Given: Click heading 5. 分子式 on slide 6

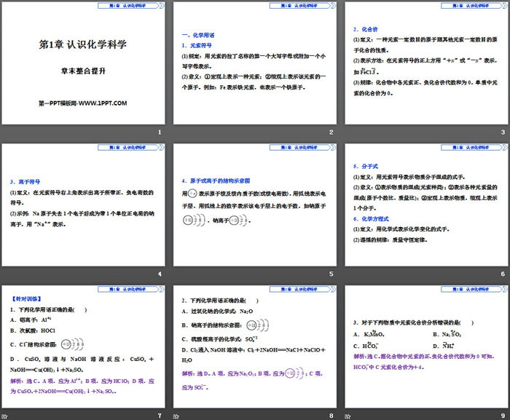Looking at the screenshot, I should pyautogui.click(x=366, y=166).
